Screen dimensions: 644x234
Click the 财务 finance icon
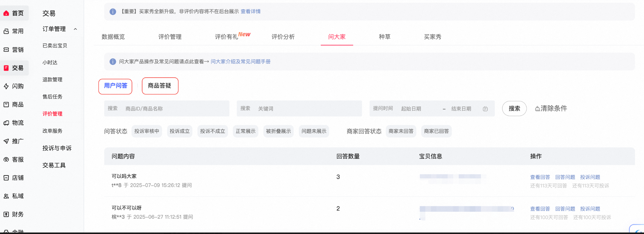[6, 214]
